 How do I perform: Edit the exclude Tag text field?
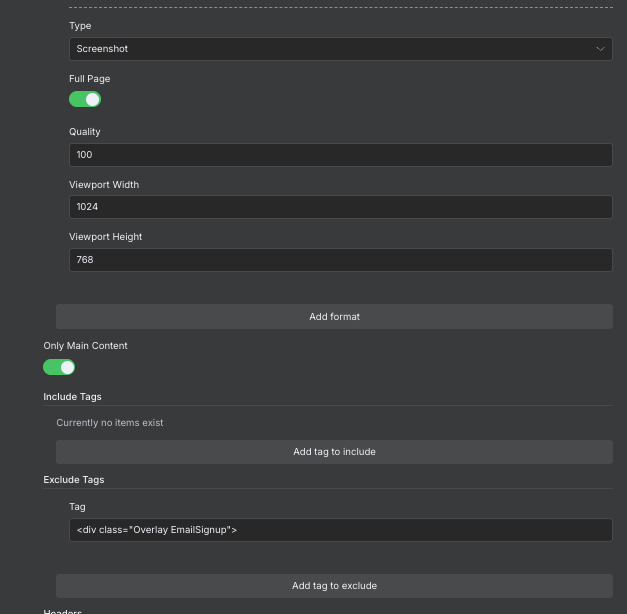340,530
